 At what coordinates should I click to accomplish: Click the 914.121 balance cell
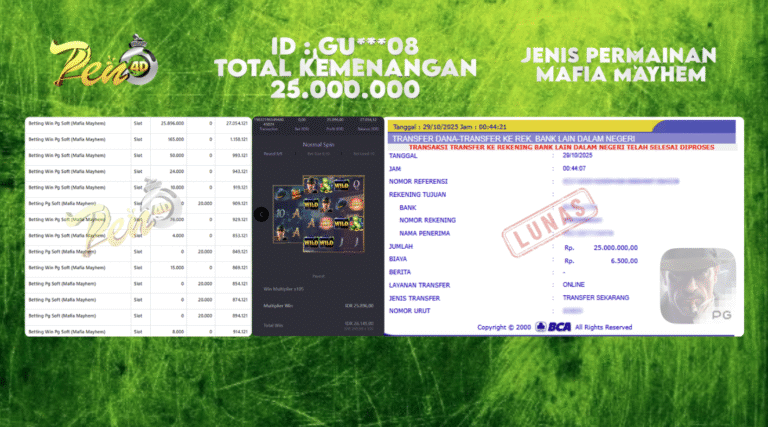(x=240, y=332)
